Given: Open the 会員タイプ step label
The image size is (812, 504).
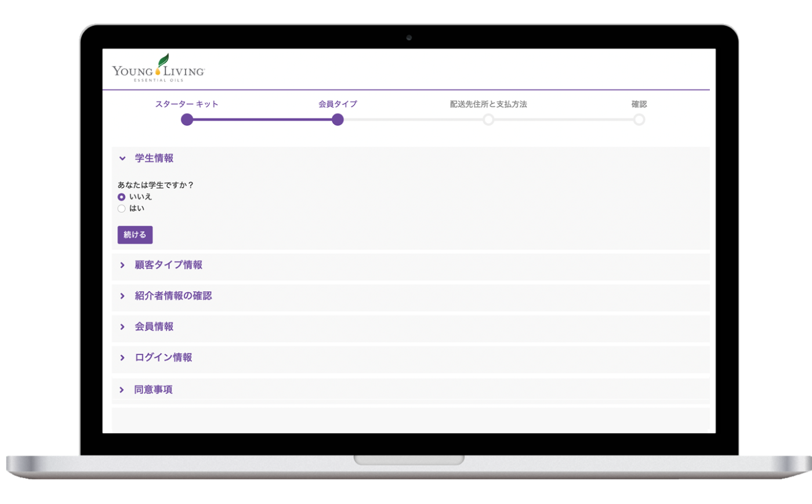Looking at the screenshot, I should pos(338,104).
